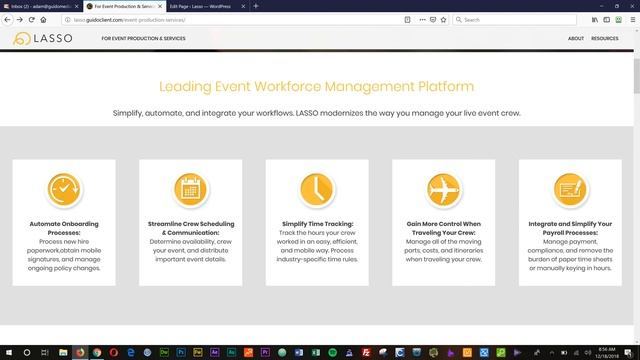Click green extension icon in toolbar
The width and height of the screenshot is (640, 360).
coord(619,20)
